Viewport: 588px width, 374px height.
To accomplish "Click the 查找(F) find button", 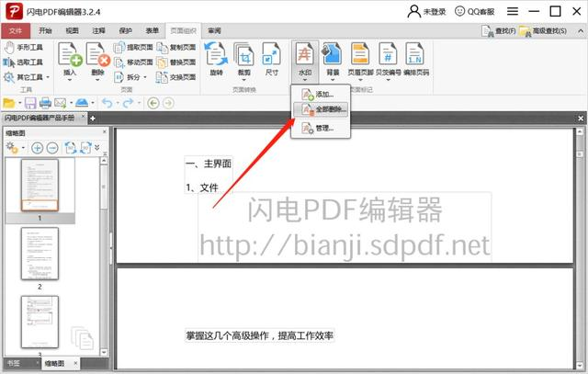I will 499,31.
